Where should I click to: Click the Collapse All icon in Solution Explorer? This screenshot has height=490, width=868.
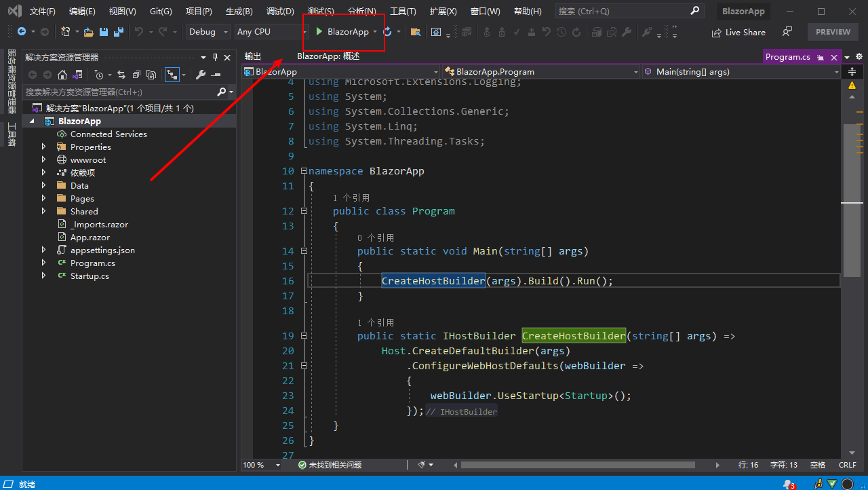pyautogui.click(x=136, y=75)
